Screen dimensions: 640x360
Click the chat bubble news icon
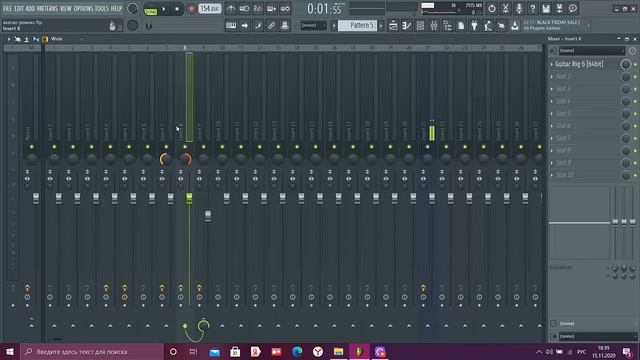point(573,9)
